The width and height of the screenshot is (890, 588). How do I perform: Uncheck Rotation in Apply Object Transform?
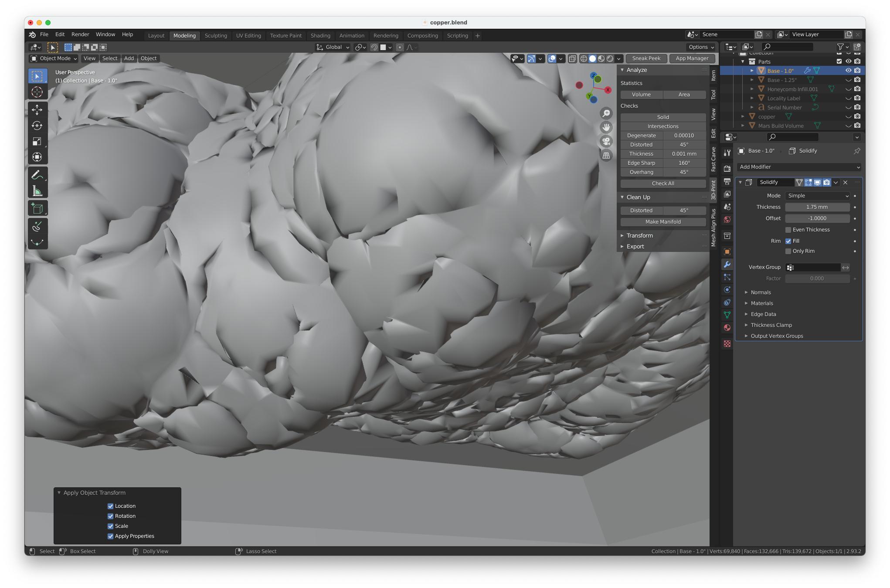[110, 516]
